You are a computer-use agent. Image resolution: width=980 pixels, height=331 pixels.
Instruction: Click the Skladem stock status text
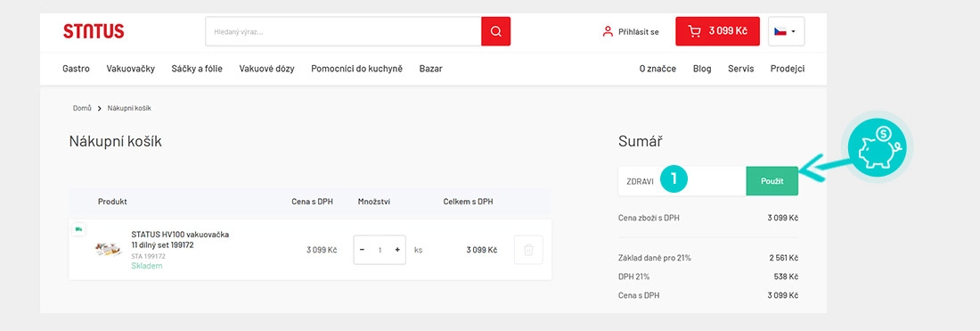coord(147,266)
